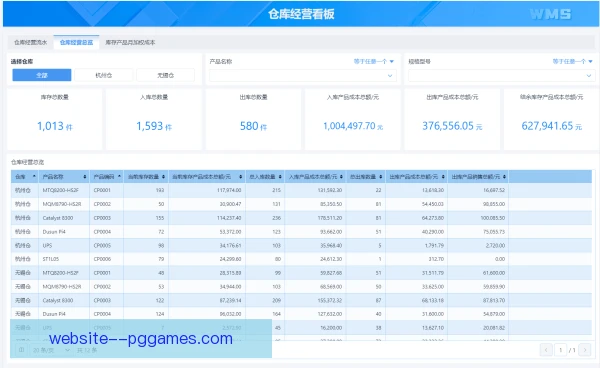Click the 入库总数量 card showing 1,593

point(154,119)
